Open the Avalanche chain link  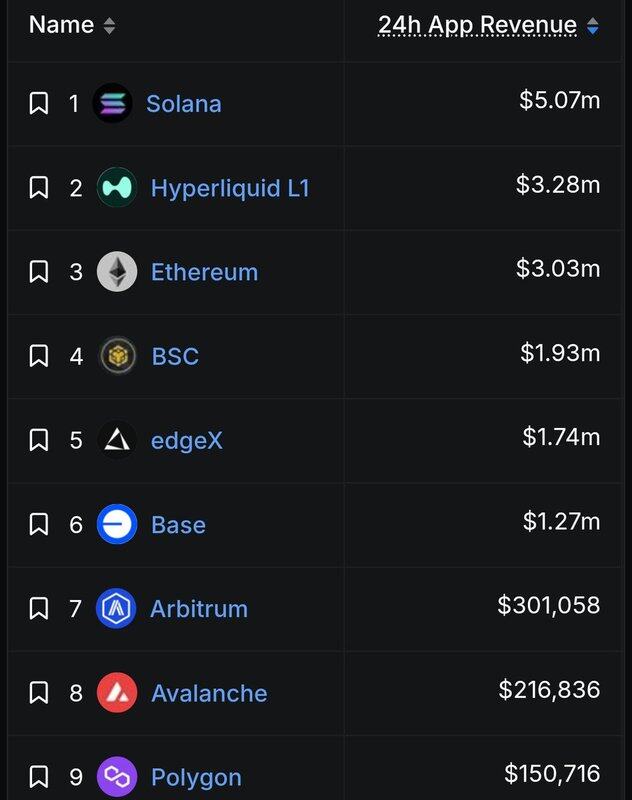(x=209, y=693)
